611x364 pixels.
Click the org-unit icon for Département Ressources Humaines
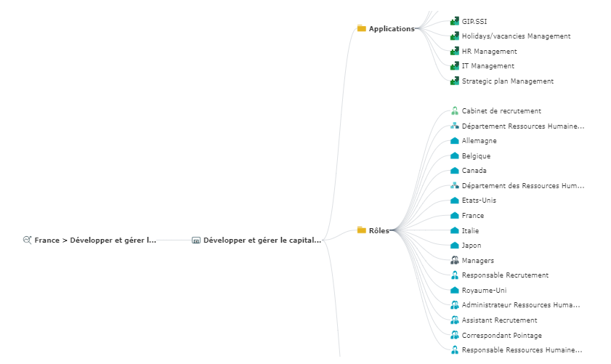(x=455, y=126)
